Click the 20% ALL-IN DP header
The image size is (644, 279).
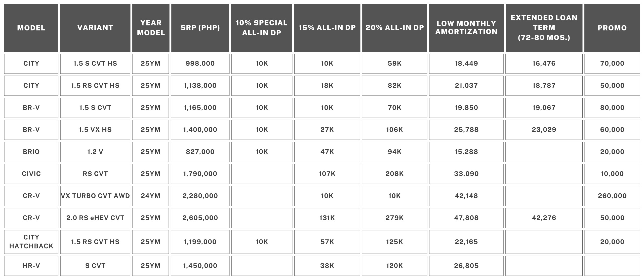pos(394,28)
